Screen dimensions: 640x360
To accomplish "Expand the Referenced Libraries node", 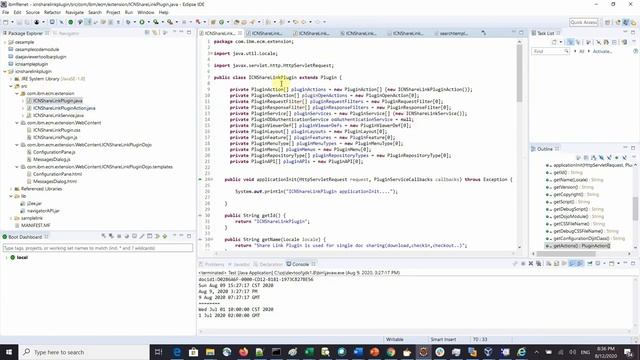I will (x=11, y=189).
